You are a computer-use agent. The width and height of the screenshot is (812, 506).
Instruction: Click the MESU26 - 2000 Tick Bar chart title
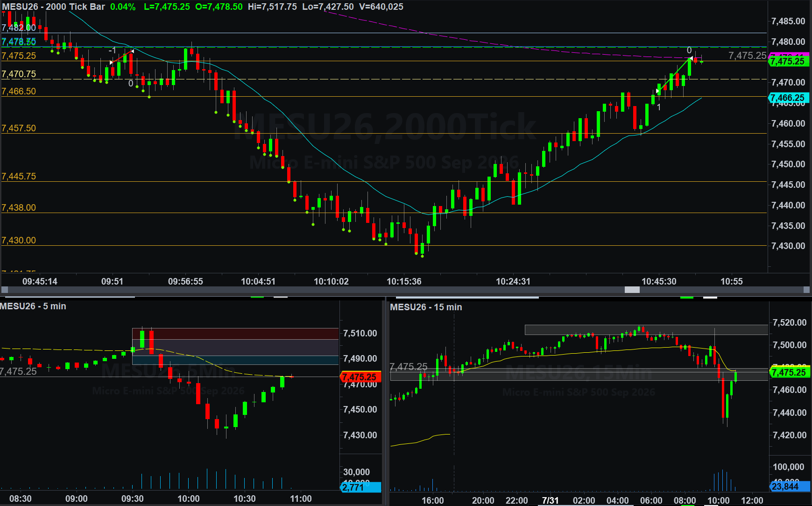click(x=54, y=7)
